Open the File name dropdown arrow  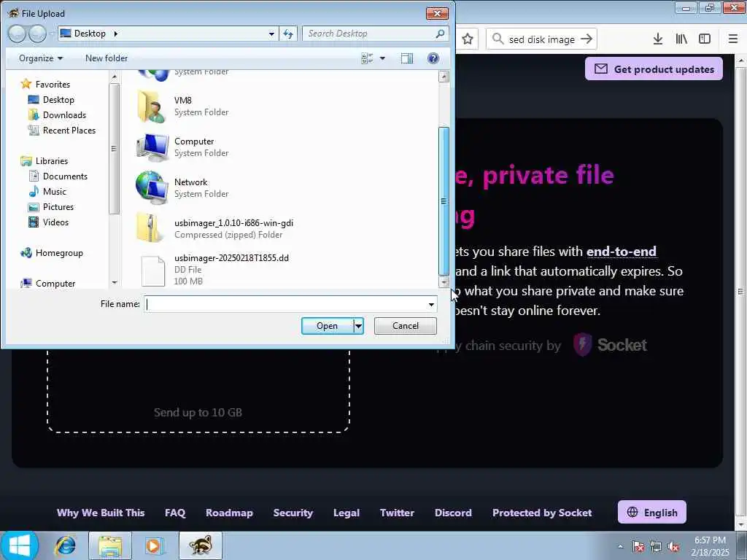[x=431, y=304]
